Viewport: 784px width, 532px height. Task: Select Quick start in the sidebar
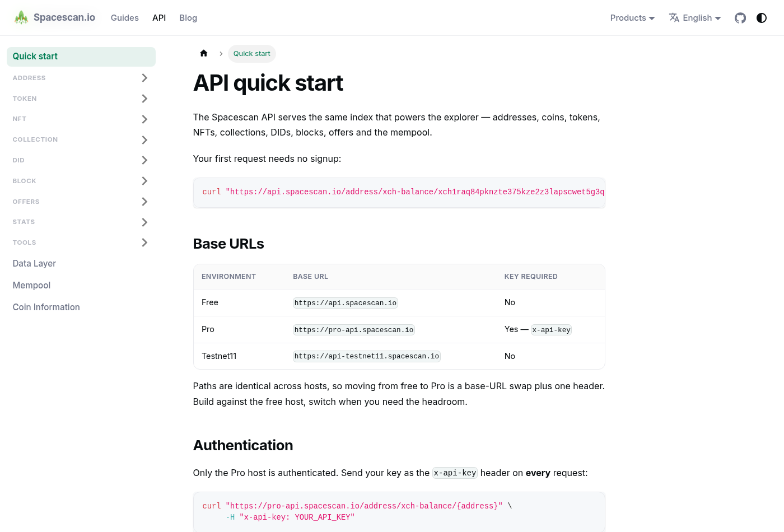pyautogui.click(x=81, y=57)
